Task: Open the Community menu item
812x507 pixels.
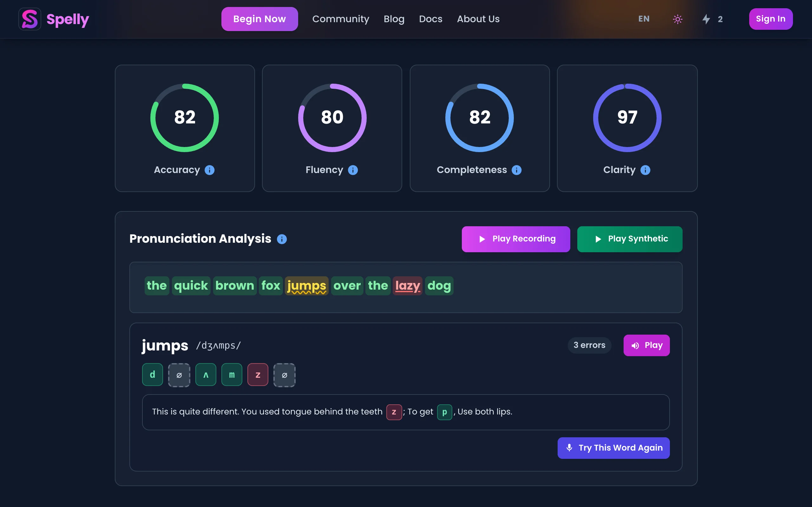Action: (340, 19)
